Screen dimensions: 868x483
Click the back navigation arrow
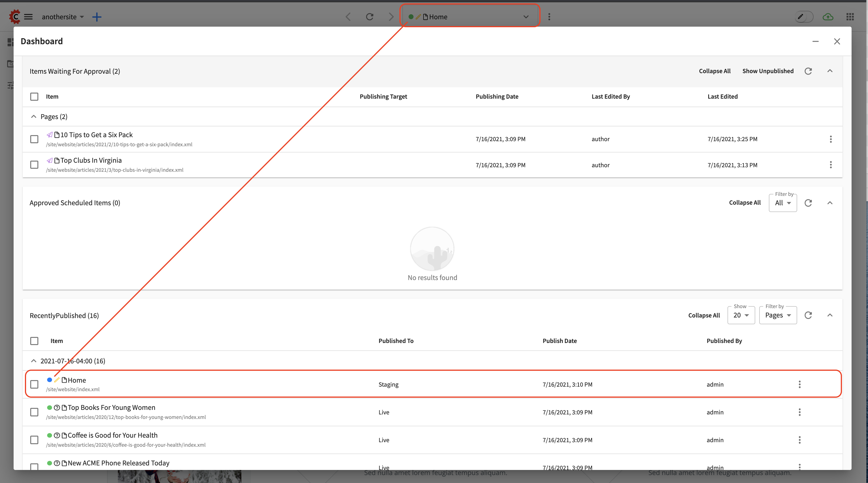[x=348, y=16]
